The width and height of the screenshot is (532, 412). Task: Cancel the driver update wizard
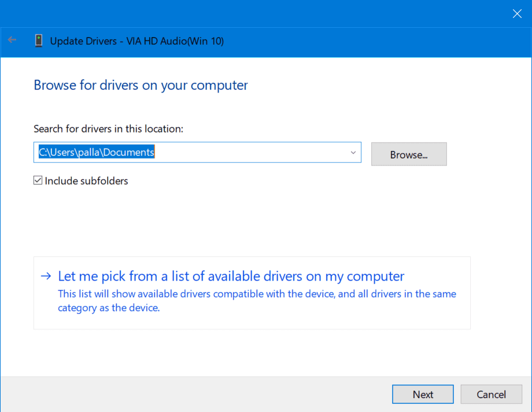tap(491, 394)
